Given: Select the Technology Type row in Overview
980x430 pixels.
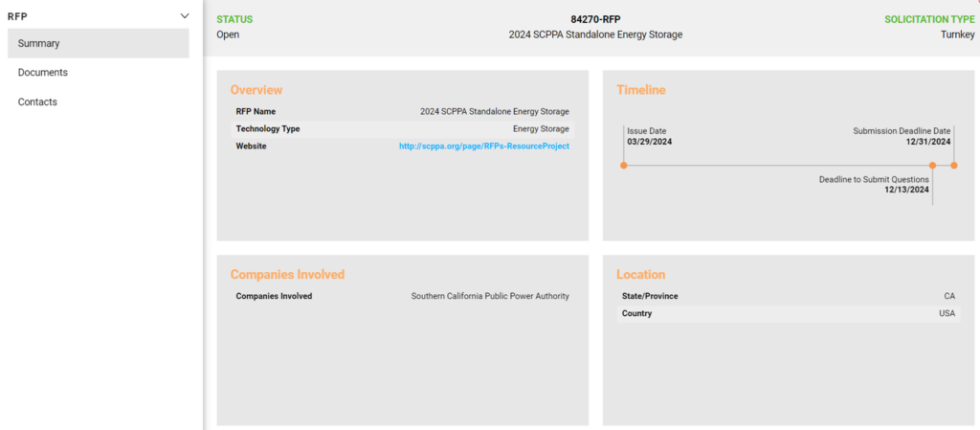Looking at the screenshot, I should [402, 128].
